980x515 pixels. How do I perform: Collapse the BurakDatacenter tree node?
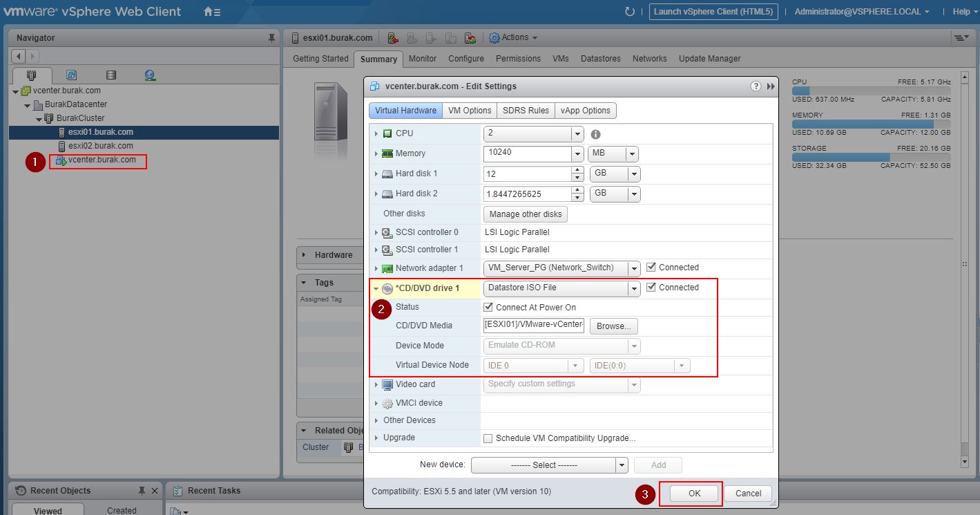tap(27, 105)
